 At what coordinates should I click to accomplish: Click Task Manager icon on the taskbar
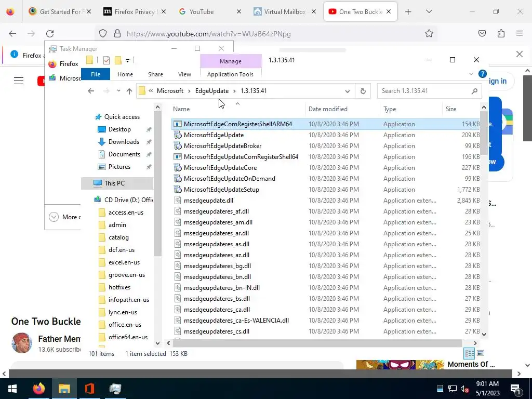coord(115,389)
